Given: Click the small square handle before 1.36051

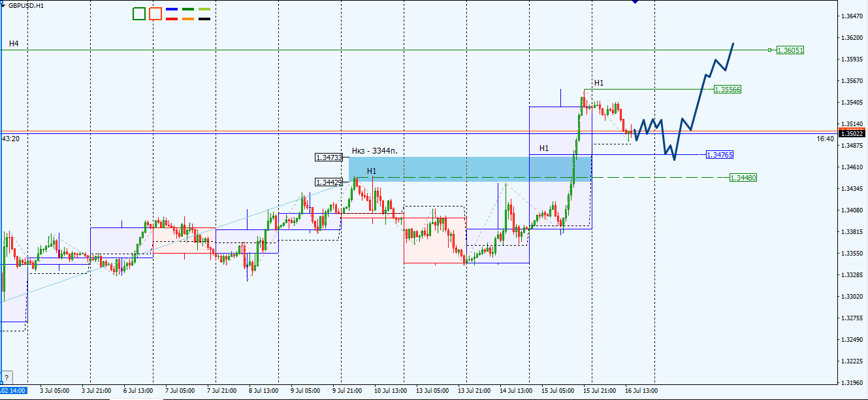Looking at the screenshot, I should (770, 50).
